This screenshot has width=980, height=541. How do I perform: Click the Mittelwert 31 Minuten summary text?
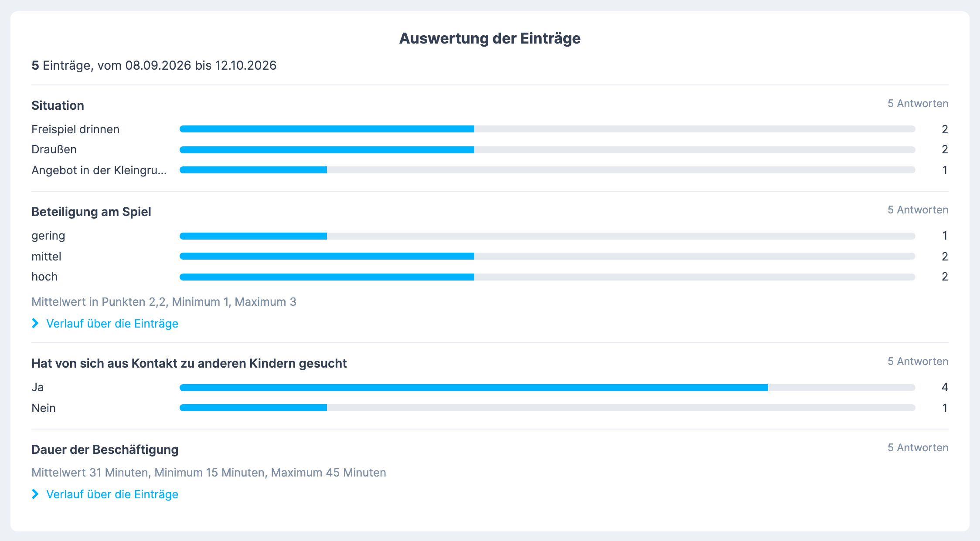tap(209, 473)
